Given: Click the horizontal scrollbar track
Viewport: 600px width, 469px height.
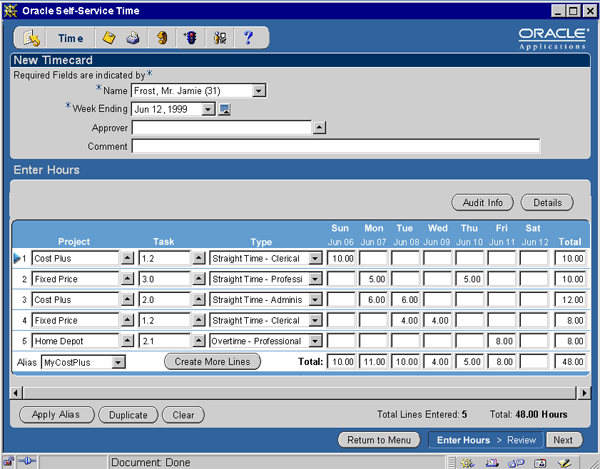Looking at the screenshot, I should point(299,392).
